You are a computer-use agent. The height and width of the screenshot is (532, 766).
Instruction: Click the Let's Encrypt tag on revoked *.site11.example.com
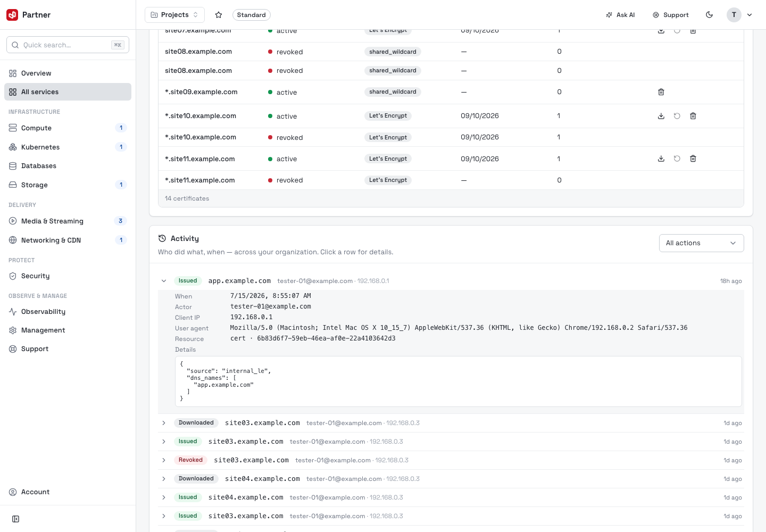388,180
